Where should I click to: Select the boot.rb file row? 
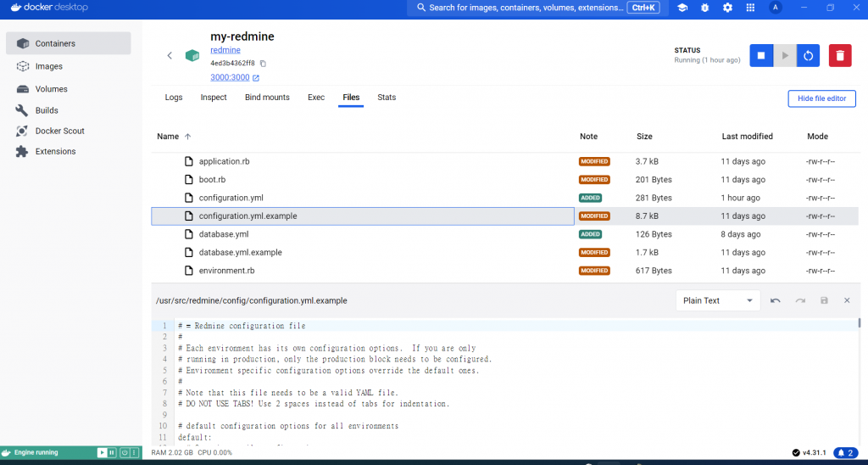coord(504,180)
